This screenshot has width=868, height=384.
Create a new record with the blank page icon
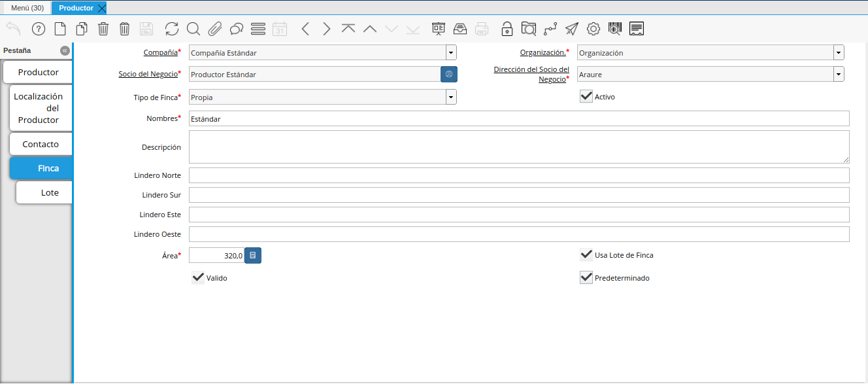[x=59, y=29]
